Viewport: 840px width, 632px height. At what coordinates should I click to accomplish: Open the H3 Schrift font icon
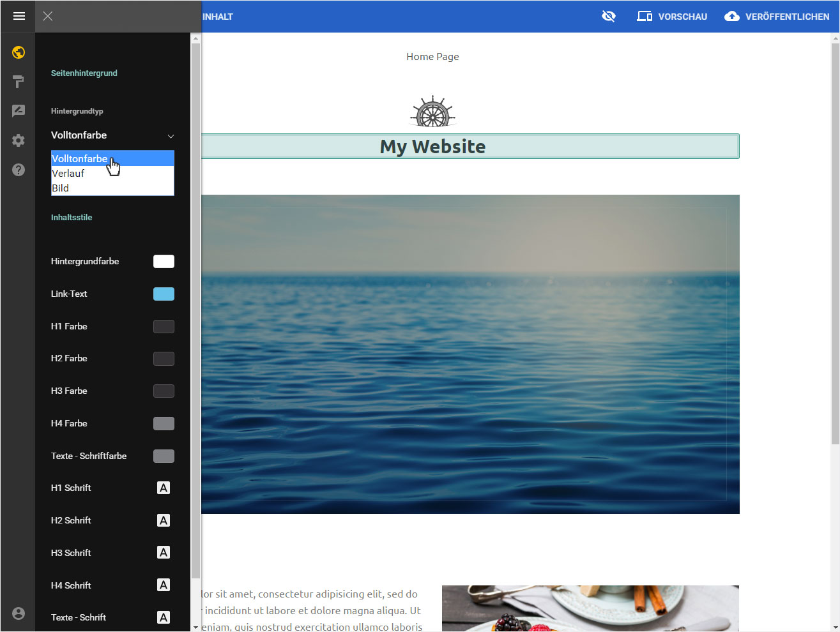pos(164,553)
